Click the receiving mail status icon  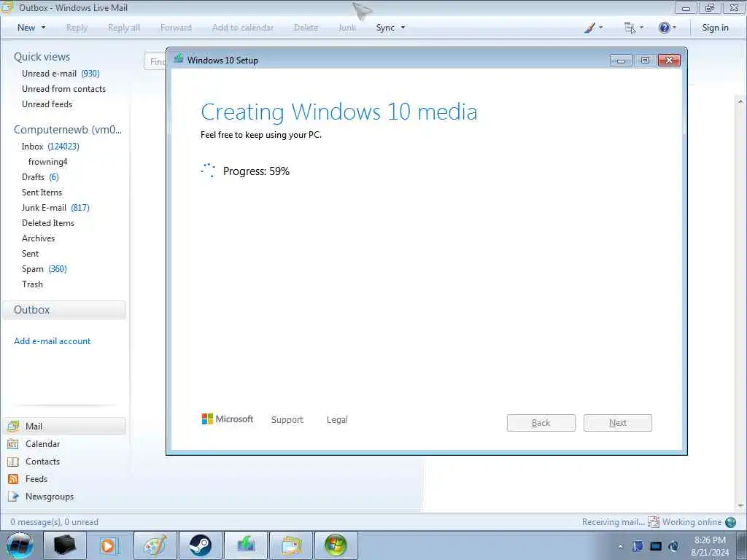click(653, 522)
